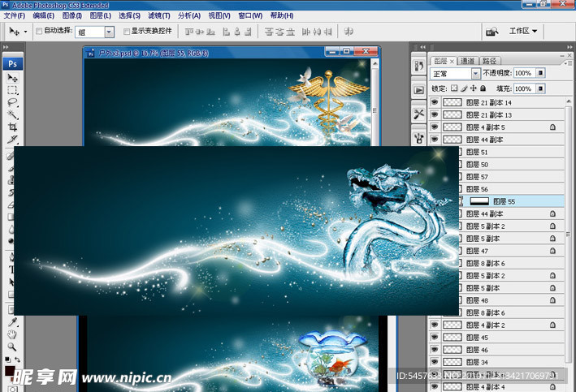
Task: Pick the Lasso tool
Action: (12, 103)
